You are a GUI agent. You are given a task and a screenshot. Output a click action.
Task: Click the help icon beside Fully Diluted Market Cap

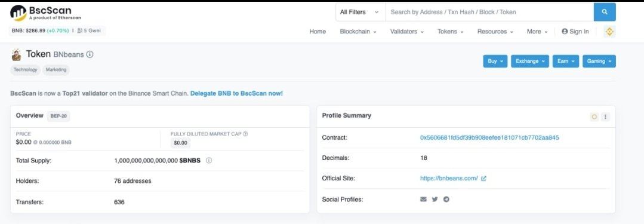pyautogui.click(x=245, y=134)
